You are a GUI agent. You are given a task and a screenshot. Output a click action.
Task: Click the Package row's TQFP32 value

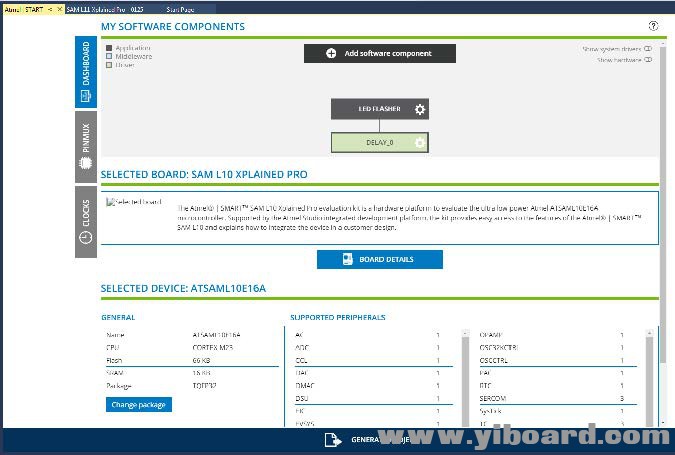pos(204,386)
